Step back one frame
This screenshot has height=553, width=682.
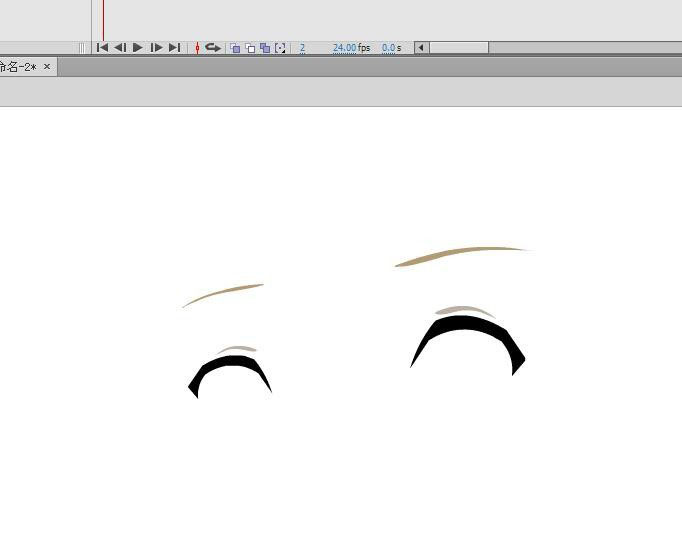tap(120, 47)
